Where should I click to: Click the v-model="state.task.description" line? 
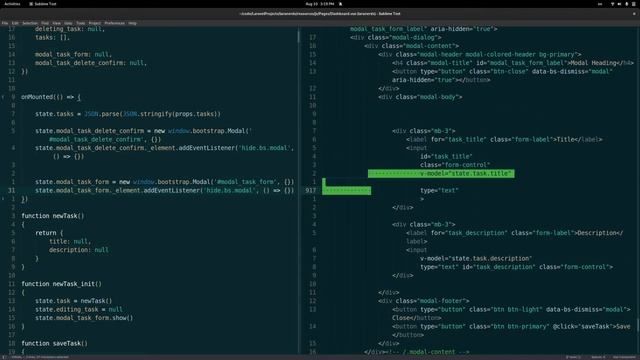476,258
